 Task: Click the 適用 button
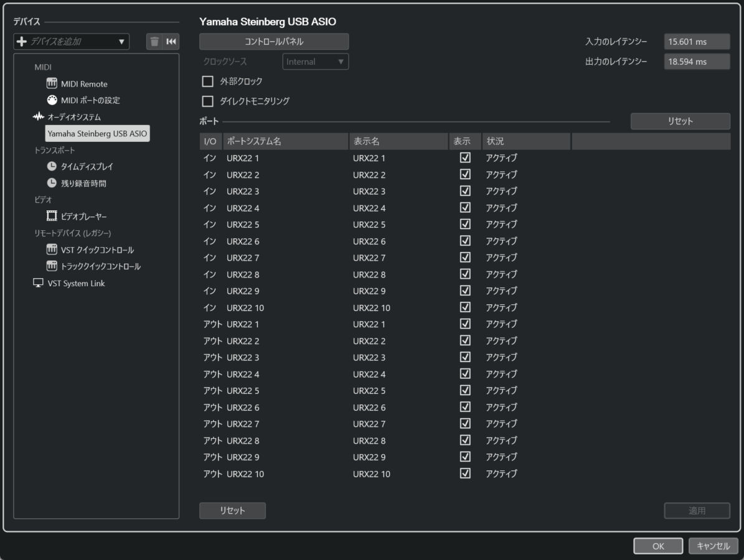[x=697, y=511]
